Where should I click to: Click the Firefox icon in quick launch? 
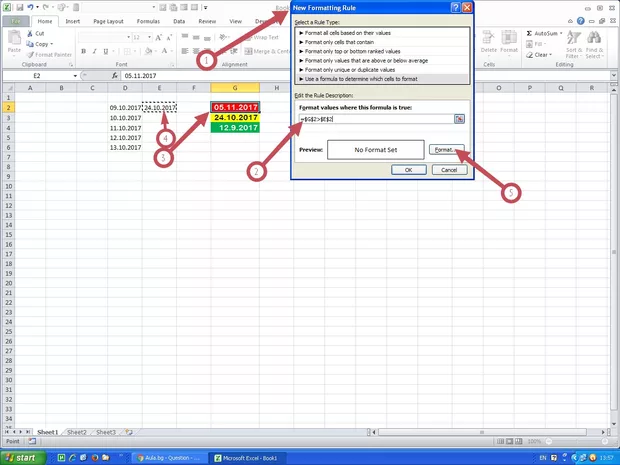click(95, 457)
